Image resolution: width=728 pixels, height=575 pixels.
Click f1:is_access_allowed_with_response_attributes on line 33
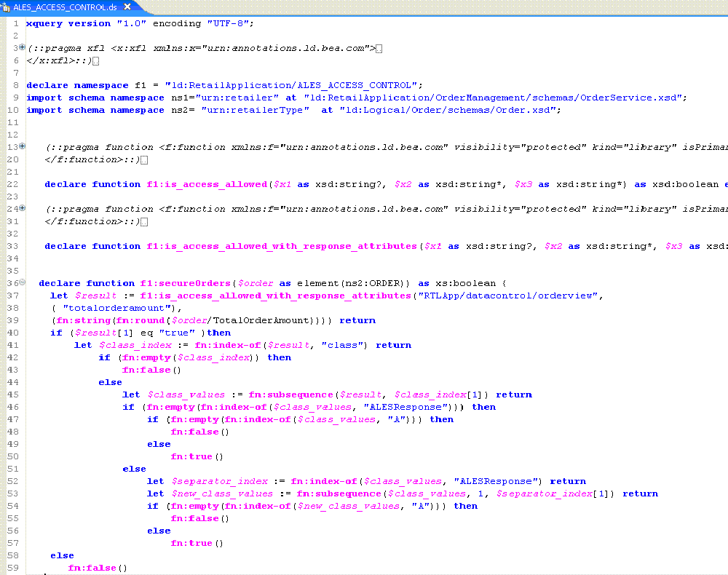coord(282,247)
